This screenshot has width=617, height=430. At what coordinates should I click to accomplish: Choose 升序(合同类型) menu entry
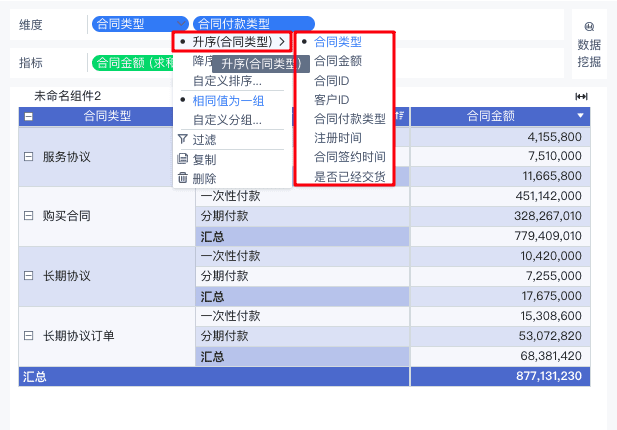(232, 42)
